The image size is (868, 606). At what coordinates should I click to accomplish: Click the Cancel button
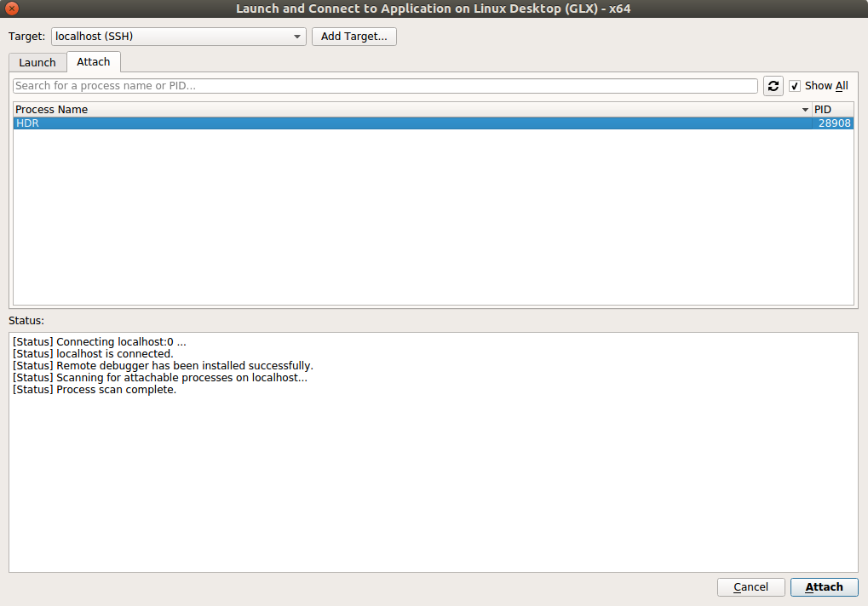coord(750,586)
